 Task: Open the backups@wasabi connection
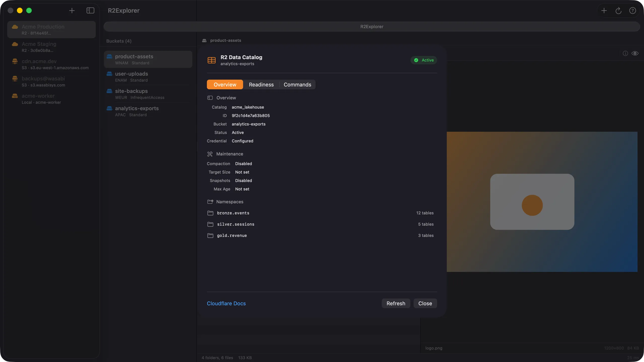tap(52, 82)
